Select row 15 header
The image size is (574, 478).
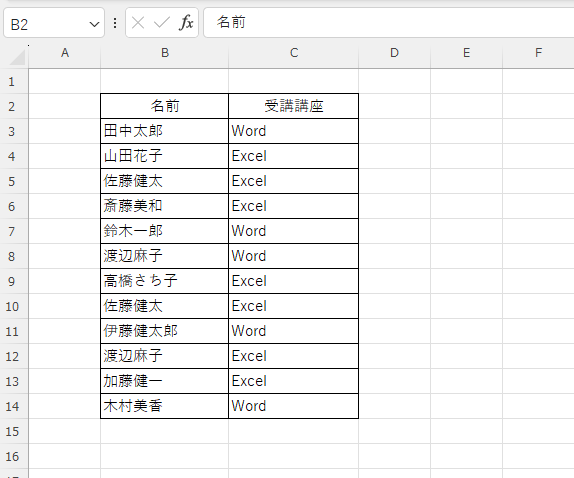coord(12,432)
